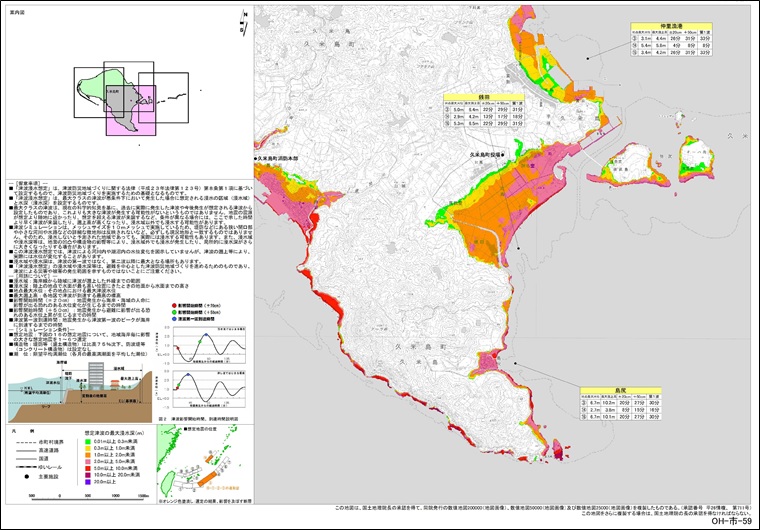The height and width of the screenshot is (530, 760).
Task: Click the 図2 wave timing figure caption
Action: [x=199, y=418]
